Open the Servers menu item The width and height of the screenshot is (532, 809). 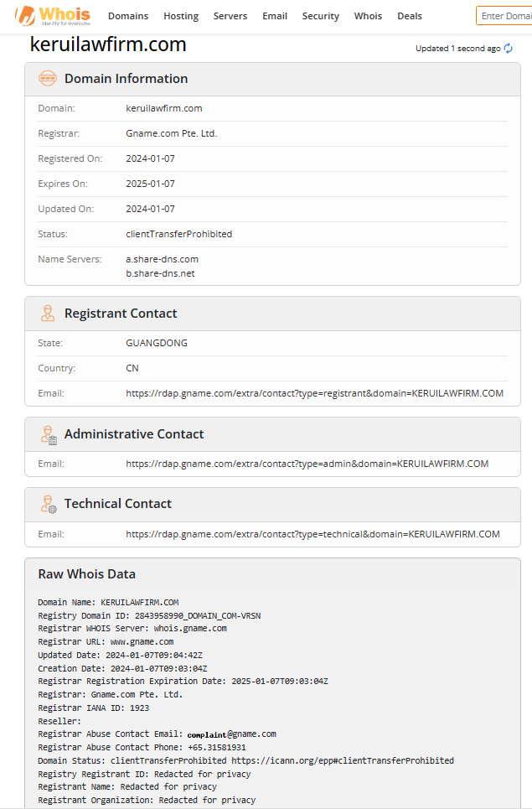(x=230, y=16)
